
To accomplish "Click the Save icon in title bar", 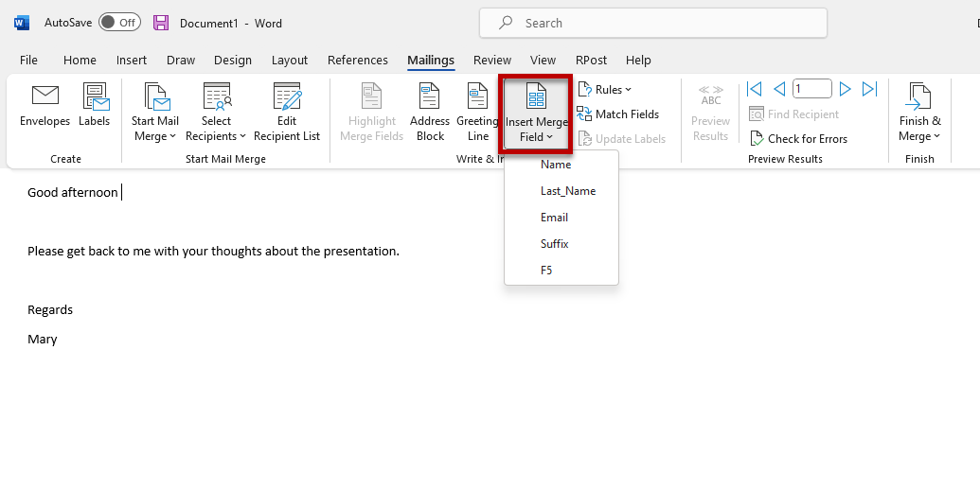I will coord(161,23).
